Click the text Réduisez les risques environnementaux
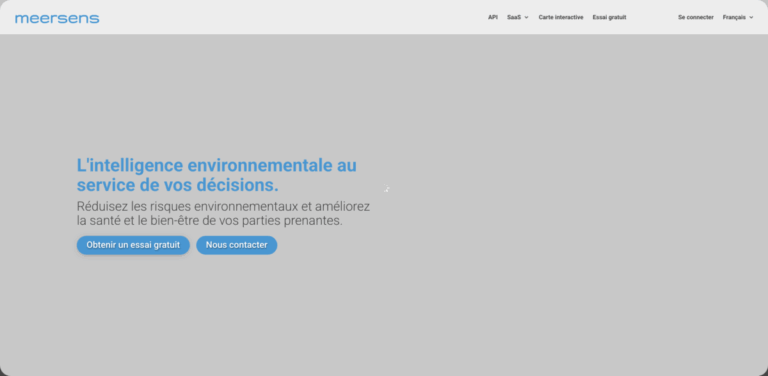 (223, 213)
